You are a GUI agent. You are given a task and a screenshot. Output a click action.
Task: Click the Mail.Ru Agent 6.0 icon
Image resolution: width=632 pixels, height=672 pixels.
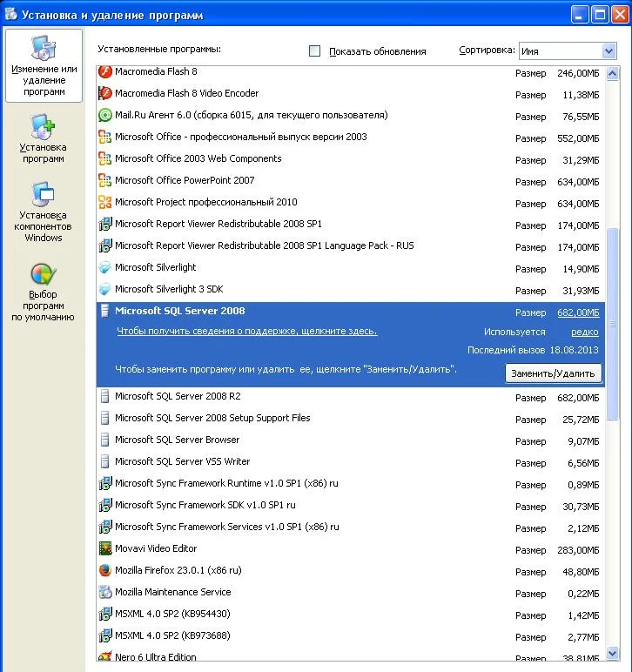click(105, 116)
